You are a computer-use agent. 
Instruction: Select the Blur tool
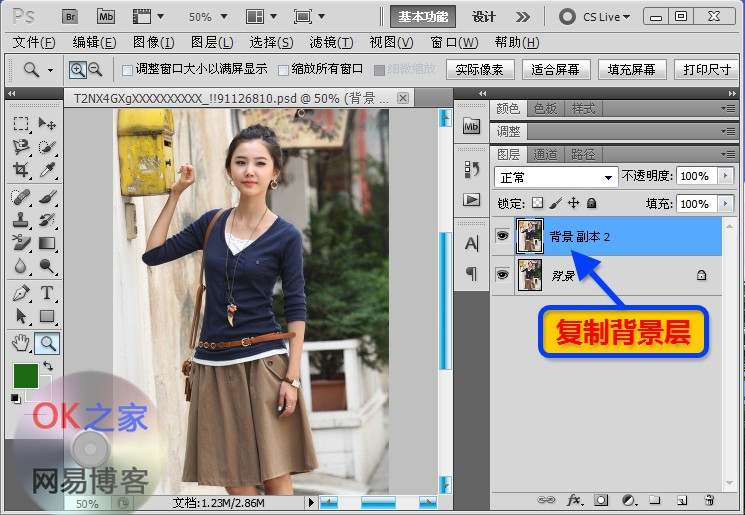[21, 266]
